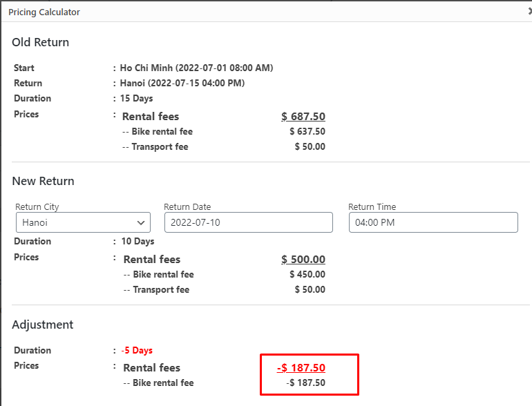Close the Pricing Calculator dialog
532x406 pixels.
click(529, 12)
